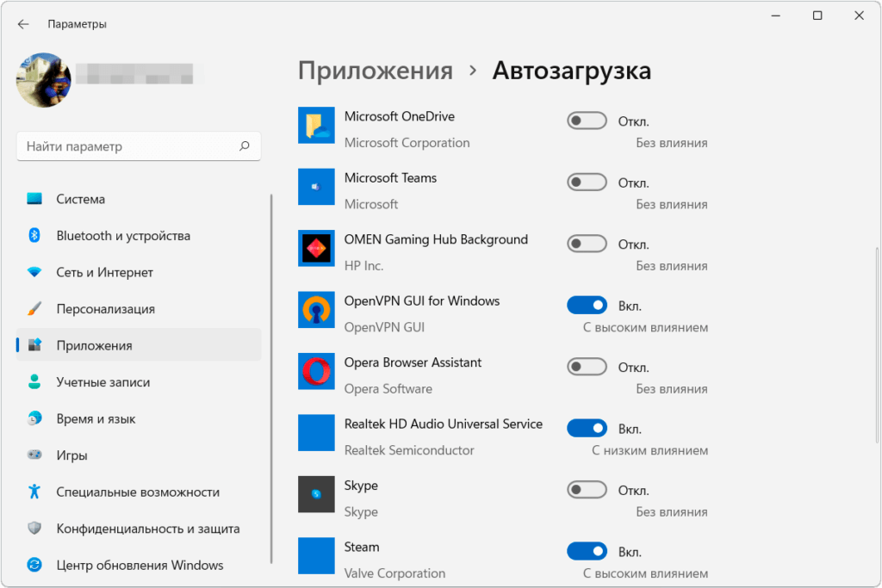Turn on Skype startup toggle
Screen dimensions: 882x588
click(587, 490)
